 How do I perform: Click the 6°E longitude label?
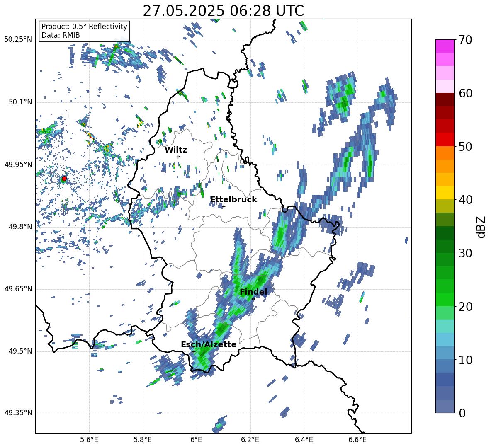[196, 440]
